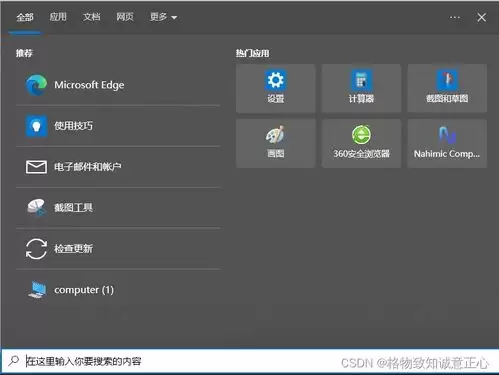Click the 电子邮件和帐户 envelope icon
The width and height of the screenshot is (499, 375).
pos(36,167)
